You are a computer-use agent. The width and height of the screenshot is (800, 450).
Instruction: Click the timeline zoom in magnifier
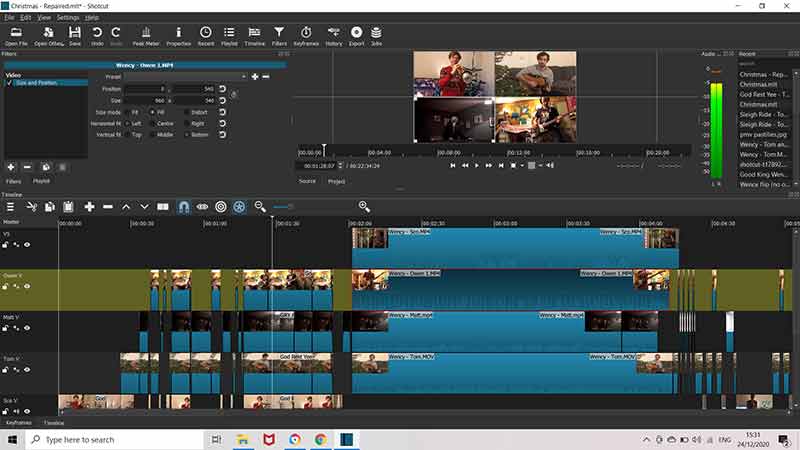click(364, 206)
